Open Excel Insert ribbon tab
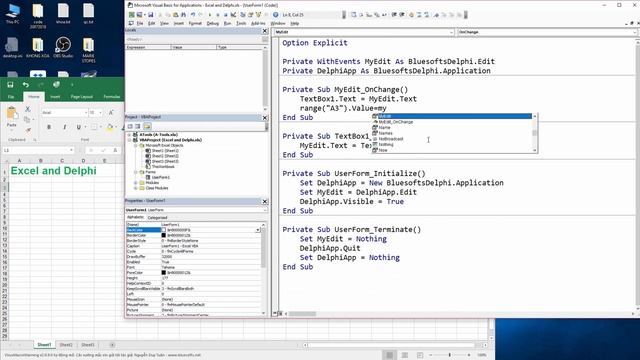This screenshot has height=360, width=640. tap(55, 97)
